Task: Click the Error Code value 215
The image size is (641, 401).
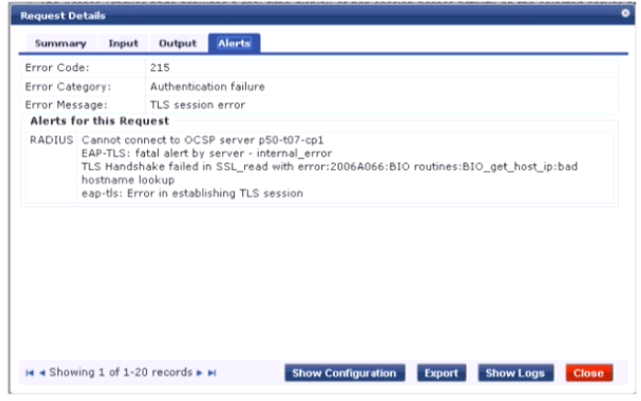Action: coord(160,68)
